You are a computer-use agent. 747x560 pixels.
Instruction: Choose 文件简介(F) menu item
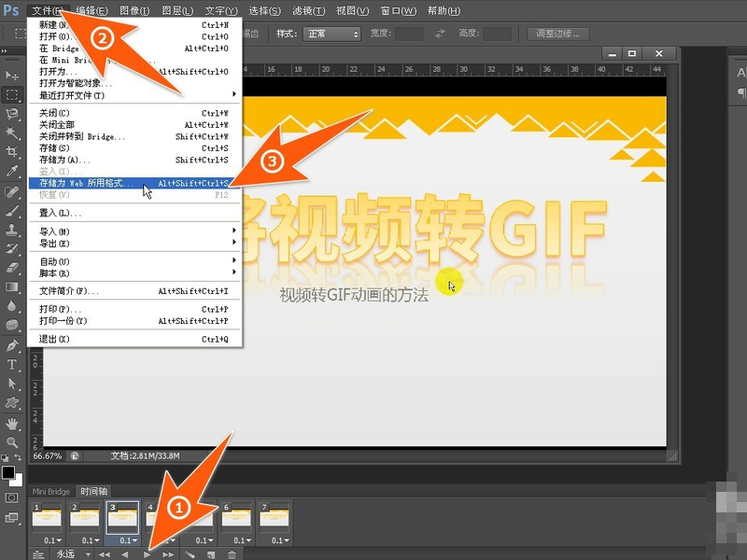coord(135,291)
